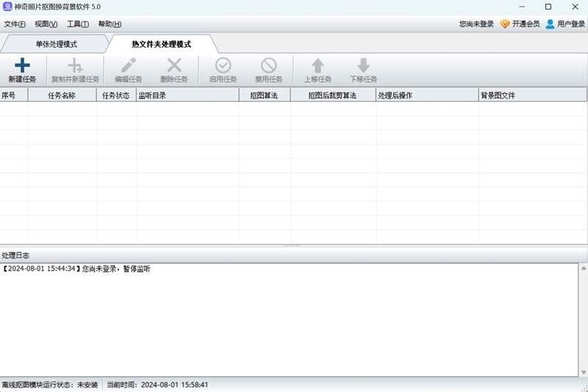Click the 用户登录 person icon
Screen dimensions: 588x392
pos(550,24)
